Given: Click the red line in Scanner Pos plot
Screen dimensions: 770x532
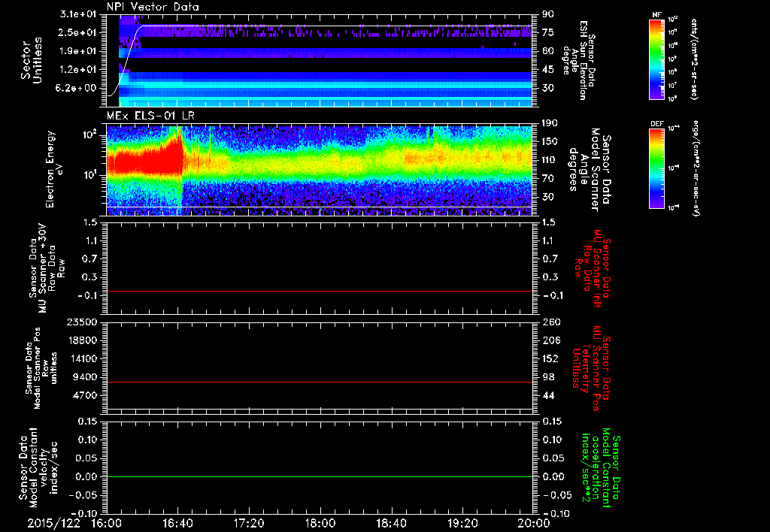Looking at the screenshot, I should [319, 382].
